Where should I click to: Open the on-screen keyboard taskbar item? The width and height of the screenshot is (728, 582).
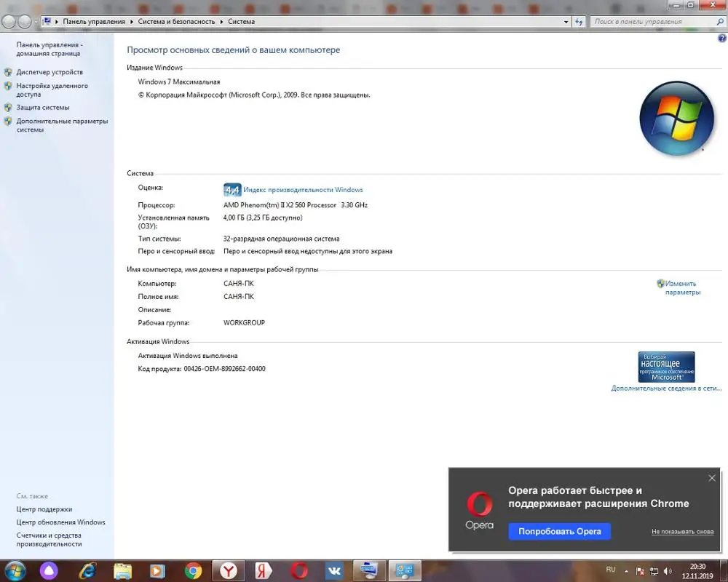tap(369, 571)
